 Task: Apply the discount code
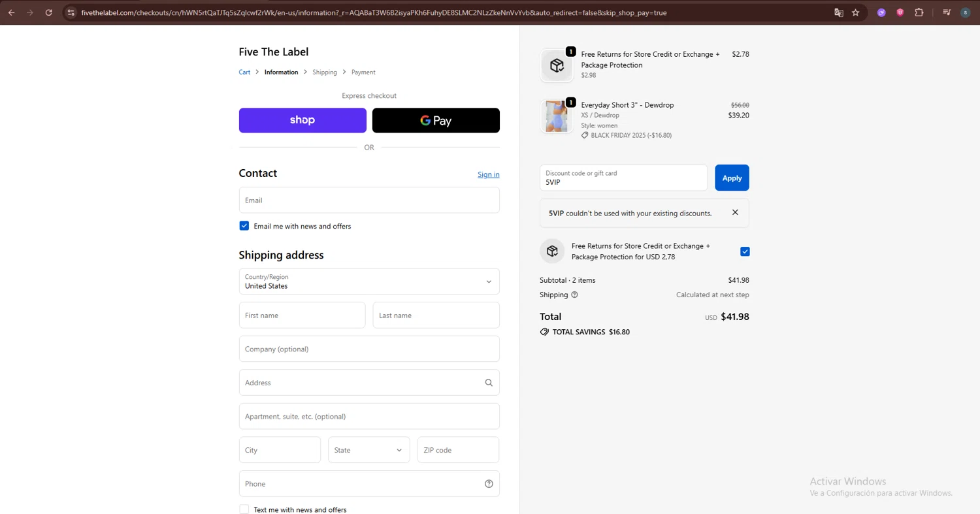(732, 178)
